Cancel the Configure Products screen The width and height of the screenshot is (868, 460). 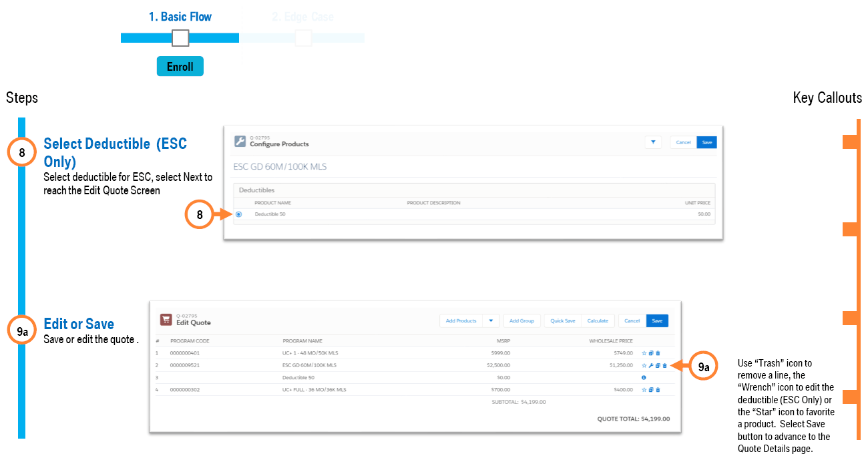click(683, 142)
